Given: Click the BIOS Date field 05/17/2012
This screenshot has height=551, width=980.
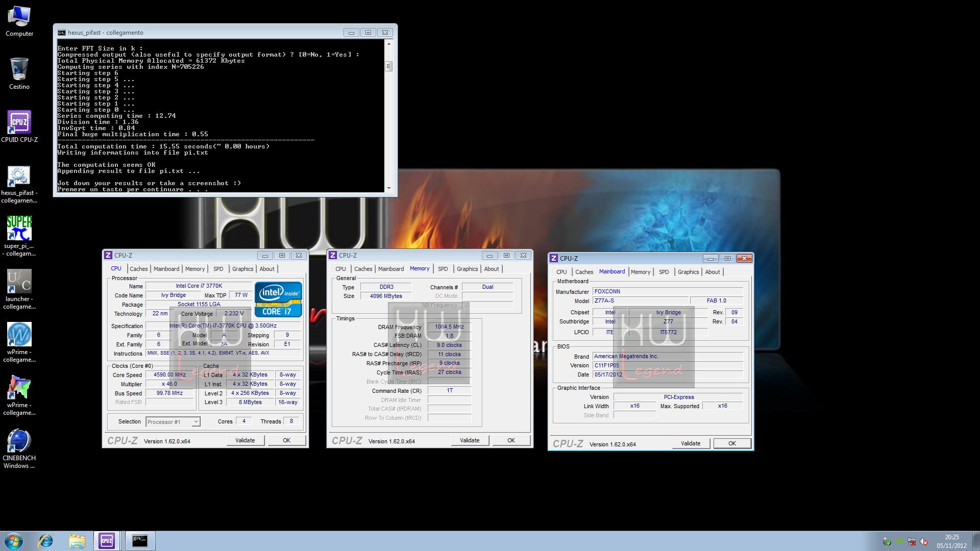Looking at the screenshot, I should click(x=668, y=374).
